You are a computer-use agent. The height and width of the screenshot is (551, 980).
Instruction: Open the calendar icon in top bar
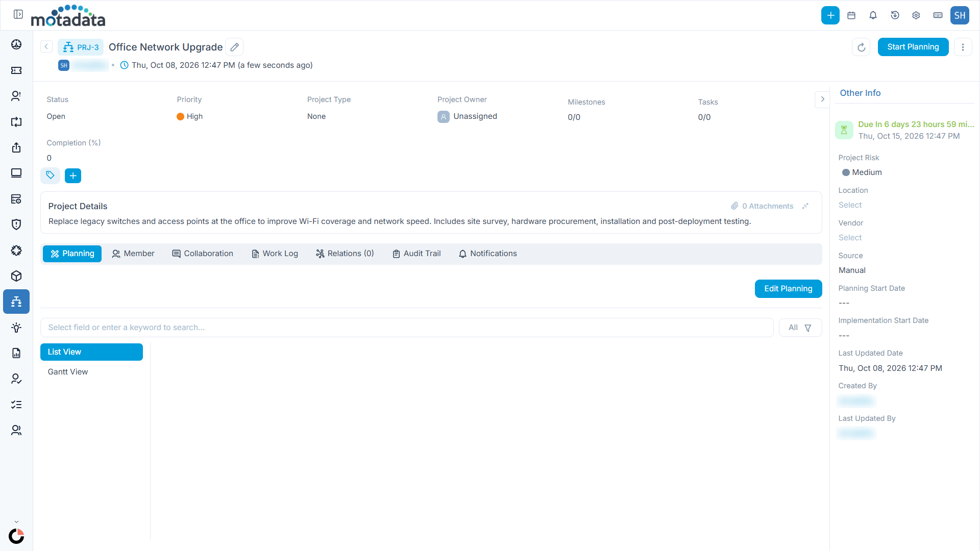(x=851, y=15)
